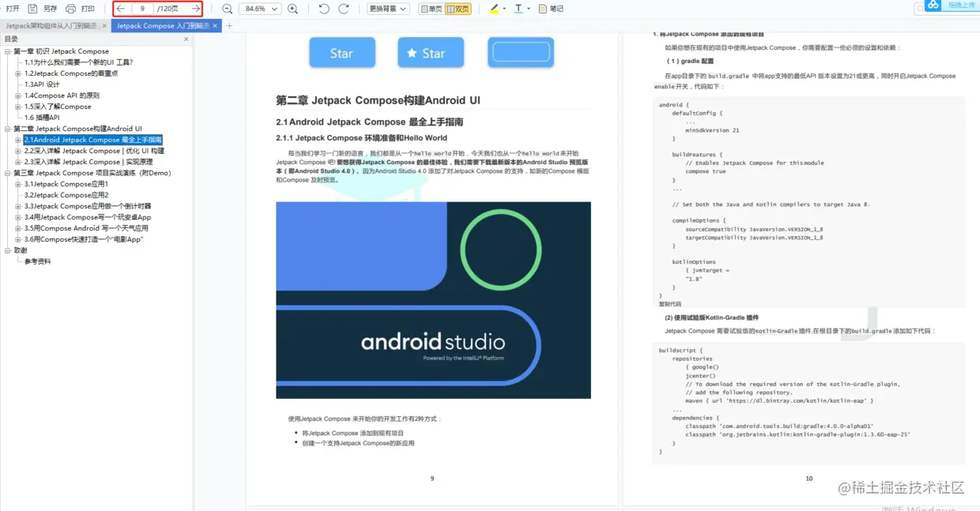Click the 另存 save-as icon

click(x=33, y=9)
